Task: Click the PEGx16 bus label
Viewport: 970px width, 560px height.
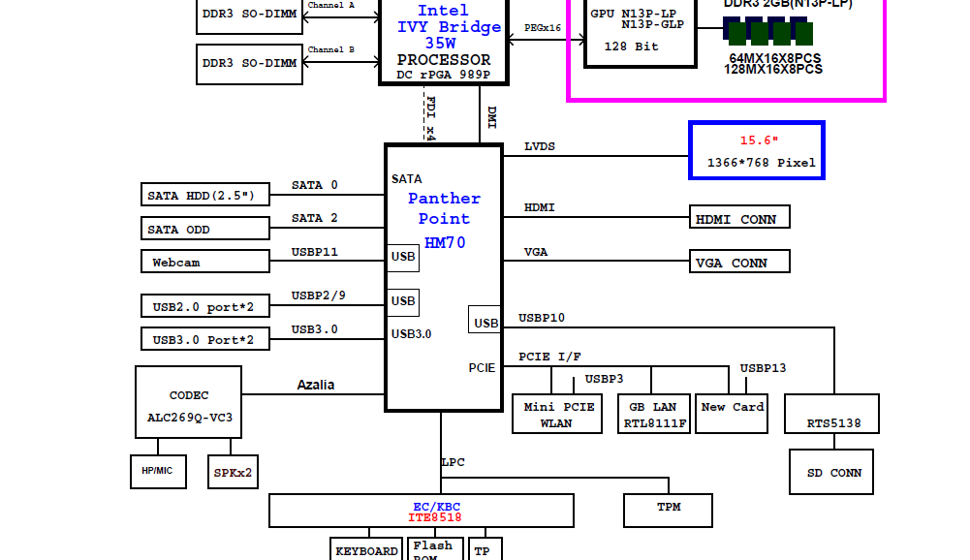Action: pos(543,28)
